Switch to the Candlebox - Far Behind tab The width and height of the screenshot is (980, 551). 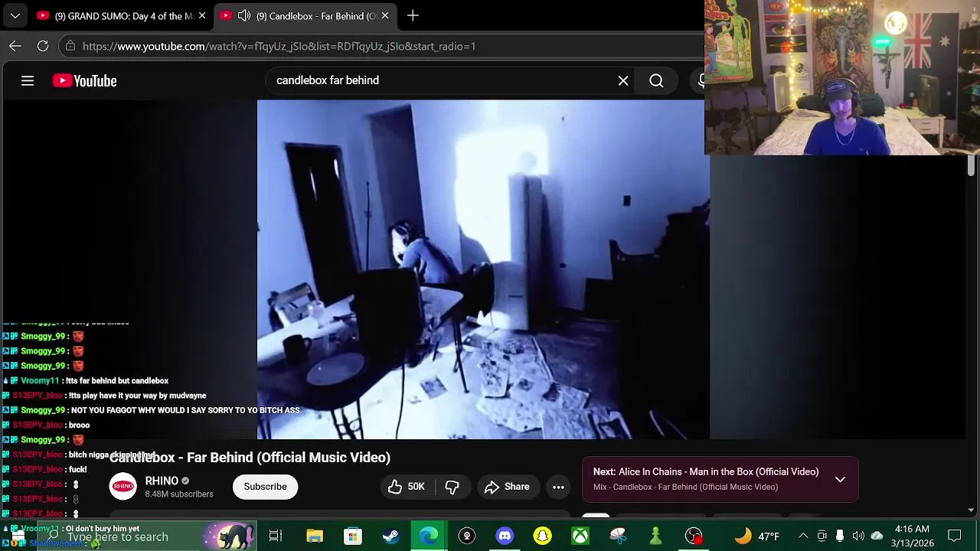coord(306,15)
